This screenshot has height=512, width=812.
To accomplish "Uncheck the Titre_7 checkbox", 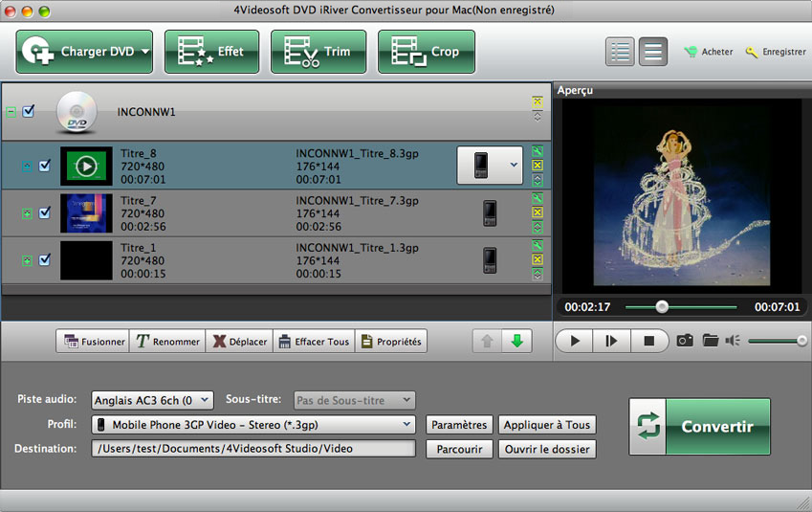I will tap(45, 212).
